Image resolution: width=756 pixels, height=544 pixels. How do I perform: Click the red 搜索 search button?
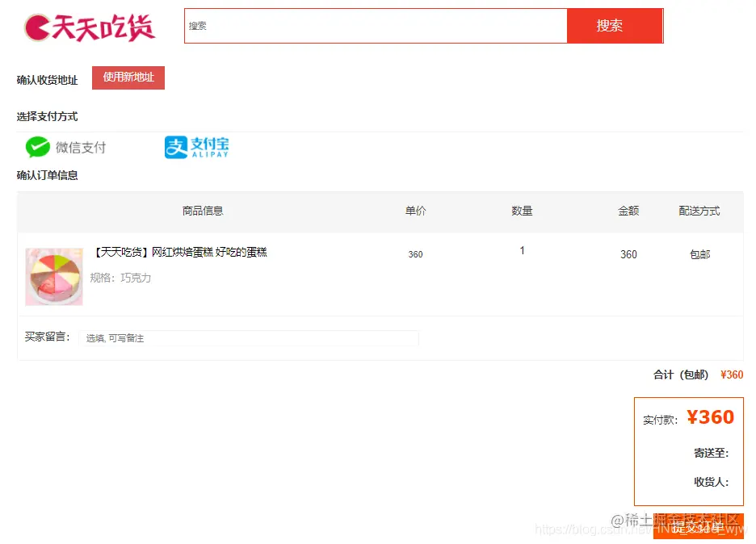[x=615, y=26]
